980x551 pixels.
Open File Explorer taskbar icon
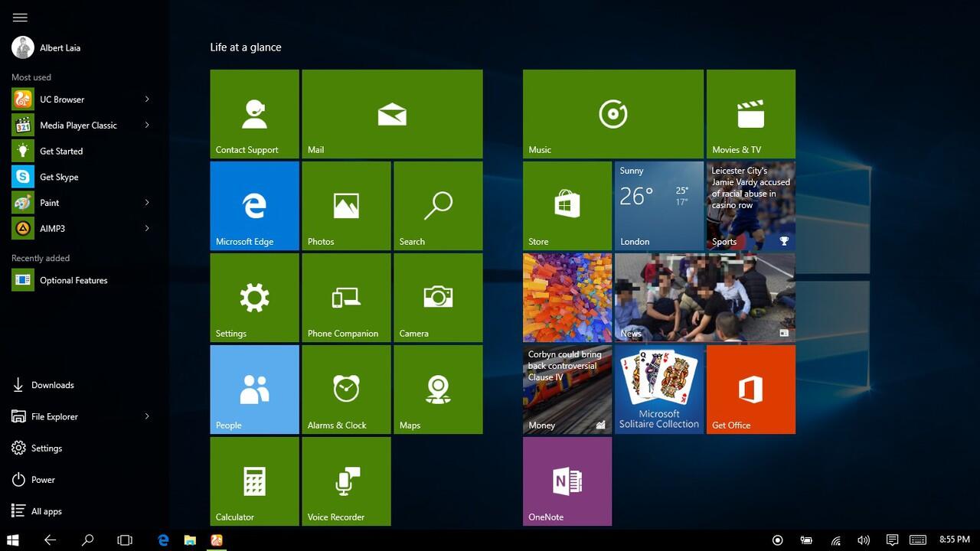[190, 540]
